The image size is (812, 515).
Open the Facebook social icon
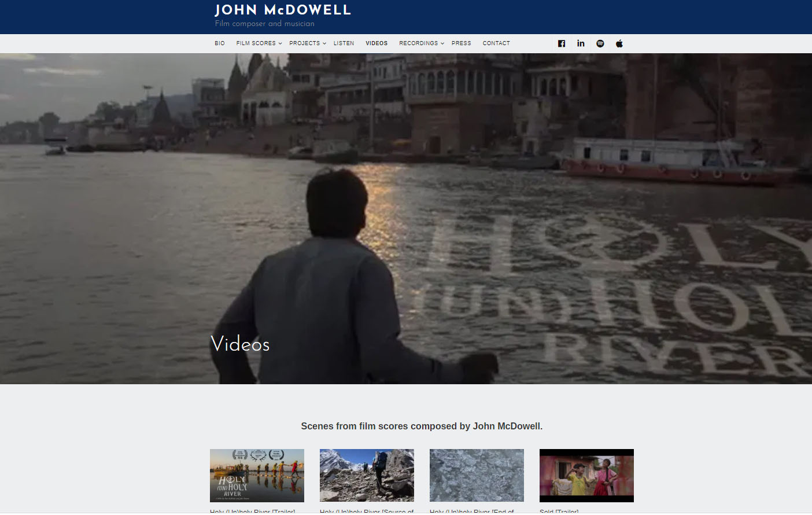562,43
